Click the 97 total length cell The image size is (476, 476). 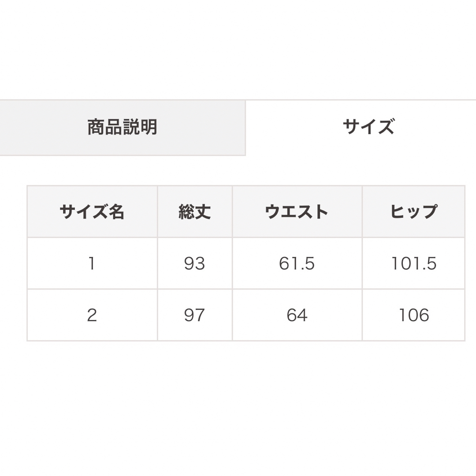tap(195, 315)
